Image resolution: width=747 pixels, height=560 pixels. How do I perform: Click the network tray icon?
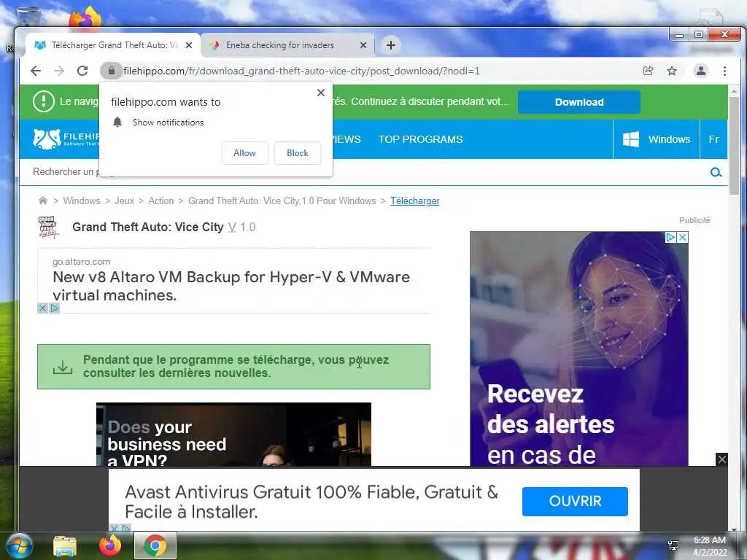coord(673,545)
